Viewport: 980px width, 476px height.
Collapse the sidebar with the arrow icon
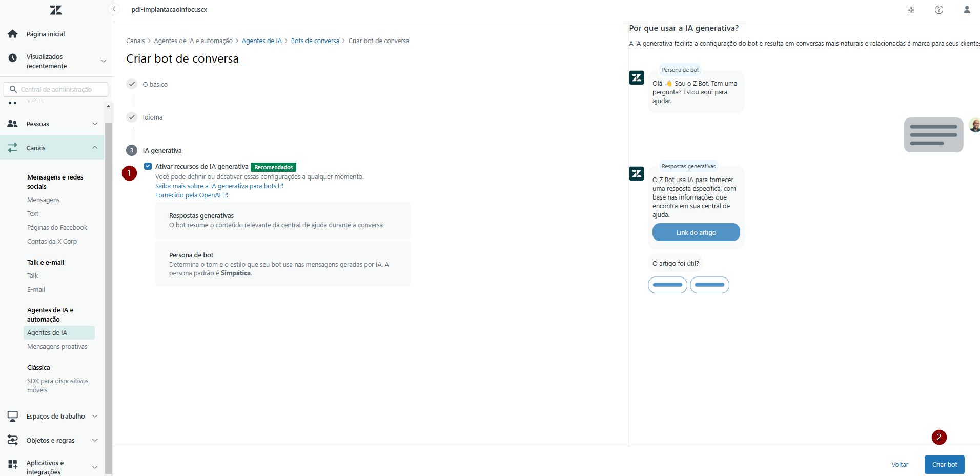point(114,9)
